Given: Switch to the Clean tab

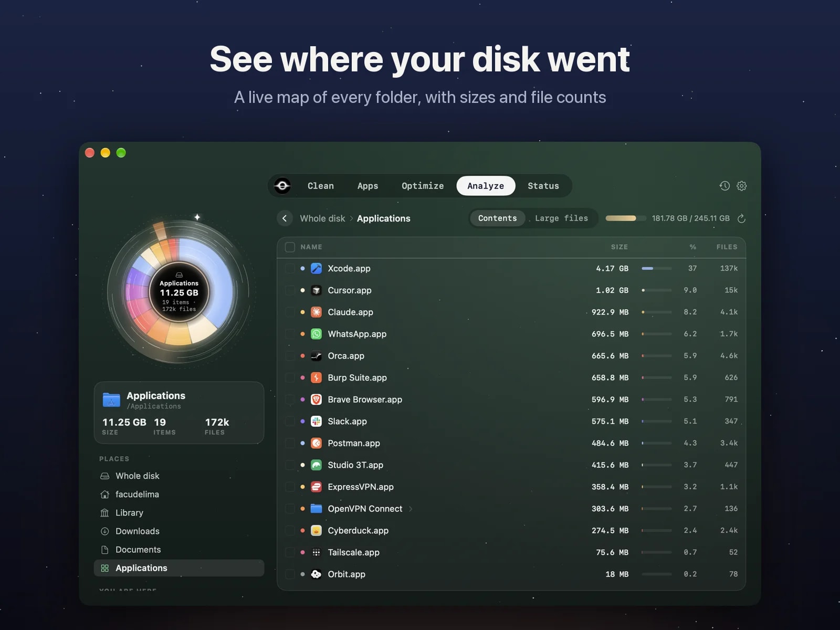Looking at the screenshot, I should point(321,186).
